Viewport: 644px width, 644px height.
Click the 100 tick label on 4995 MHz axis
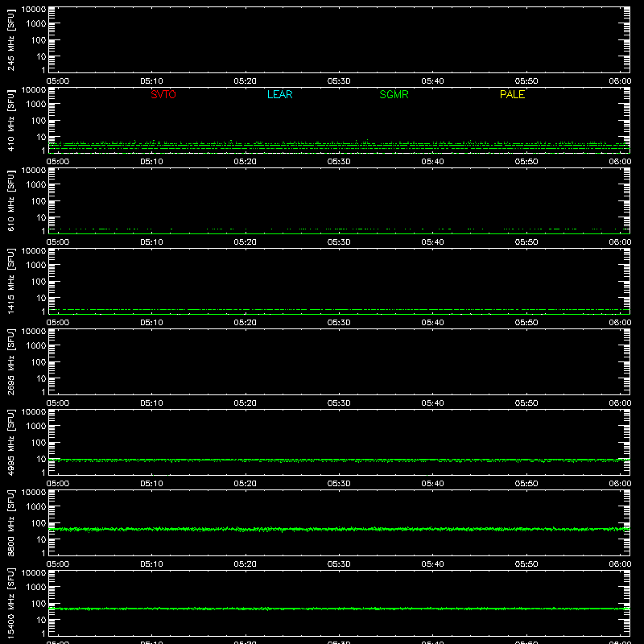tap(39, 443)
